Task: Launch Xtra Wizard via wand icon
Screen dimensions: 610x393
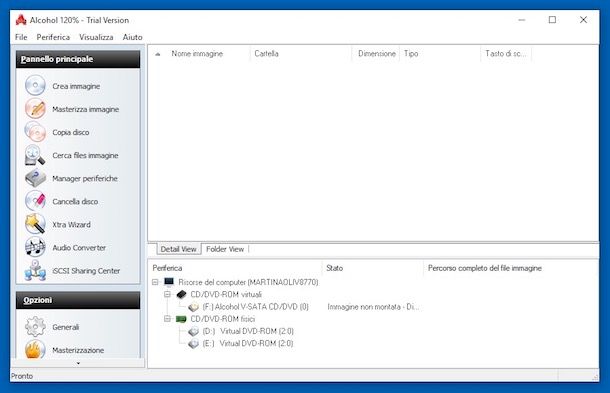Action: [x=35, y=224]
